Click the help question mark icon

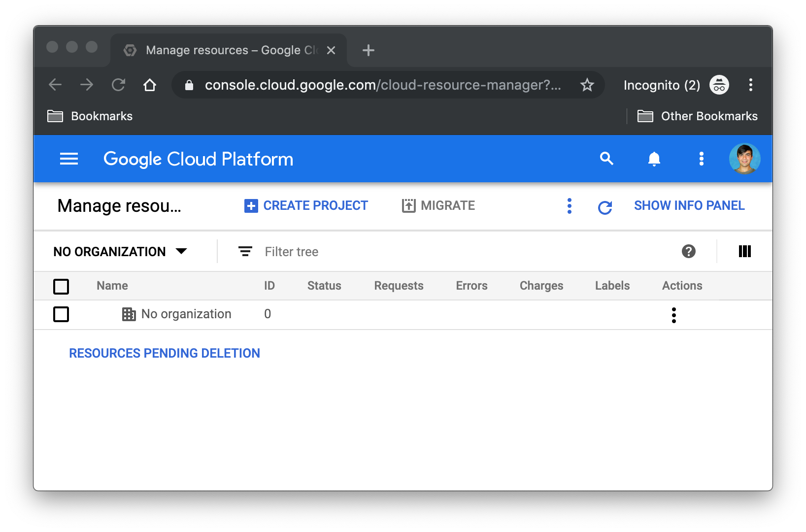(x=688, y=251)
